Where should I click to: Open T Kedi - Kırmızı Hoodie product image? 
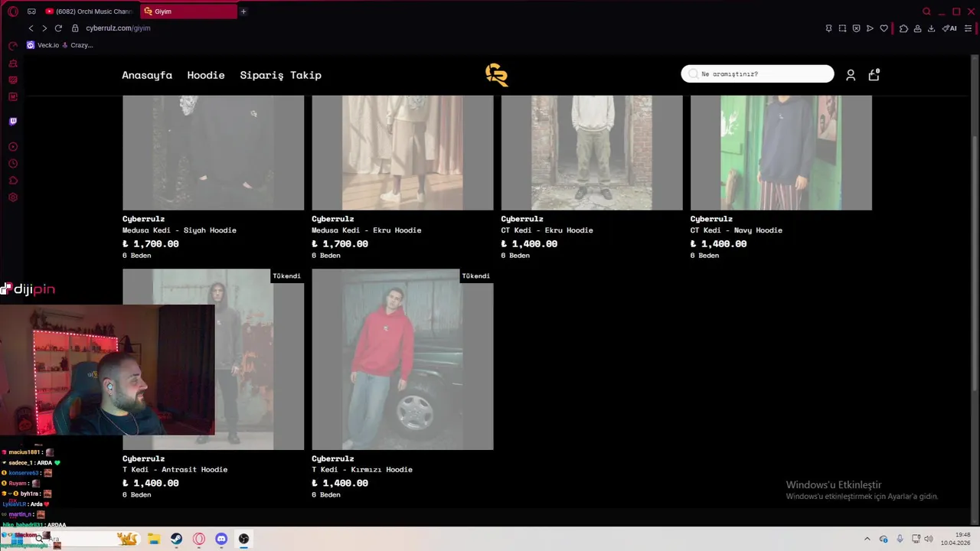pos(402,359)
